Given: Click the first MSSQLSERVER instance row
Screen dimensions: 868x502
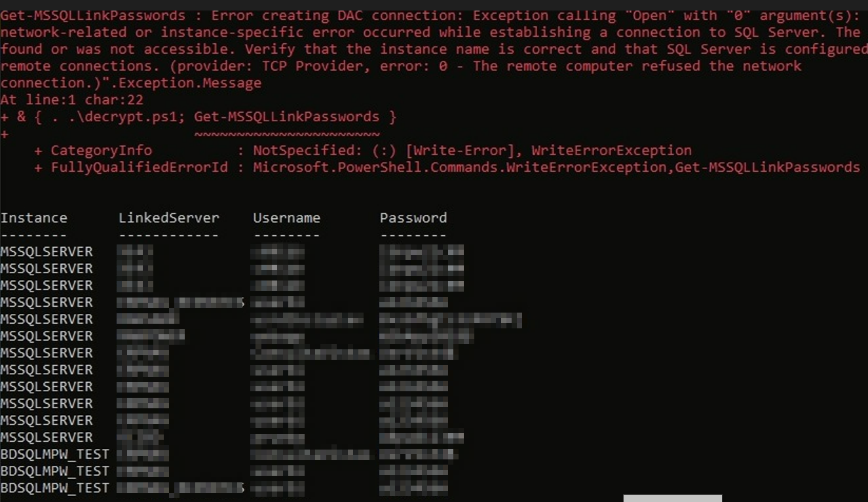Looking at the screenshot, I should pyautogui.click(x=47, y=252).
